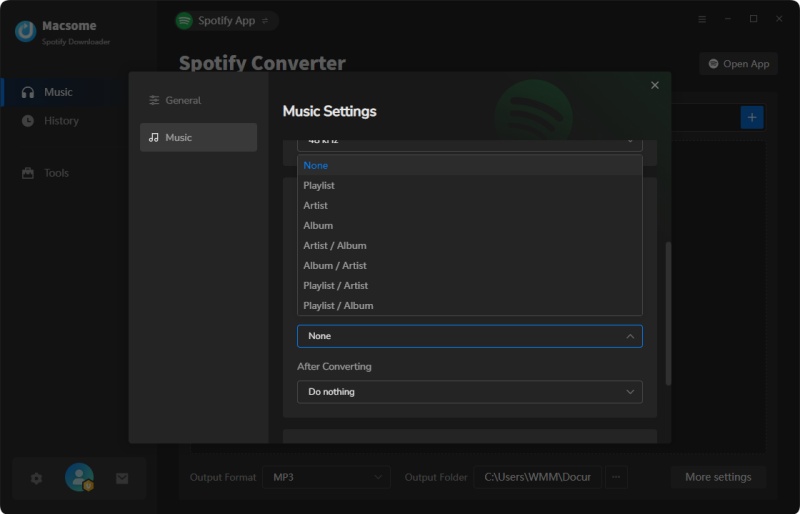Image resolution: width=800 pixels, height=514 pixels.
Task: Minimize the Macsome window
Action: (728, 19)
